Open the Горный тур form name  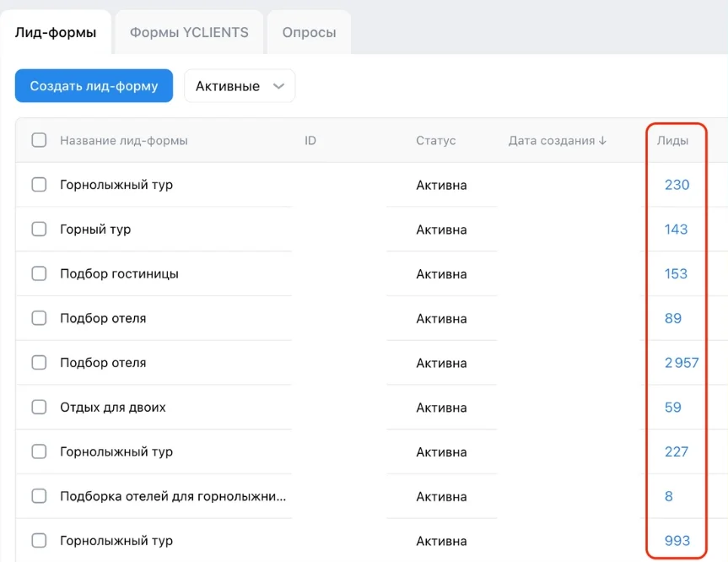point(95,230)
